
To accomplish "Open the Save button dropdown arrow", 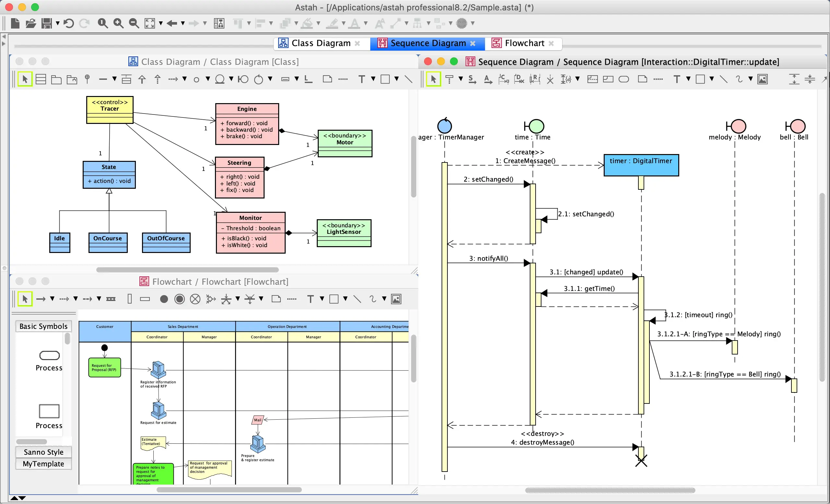I will [x=58, y=23].
